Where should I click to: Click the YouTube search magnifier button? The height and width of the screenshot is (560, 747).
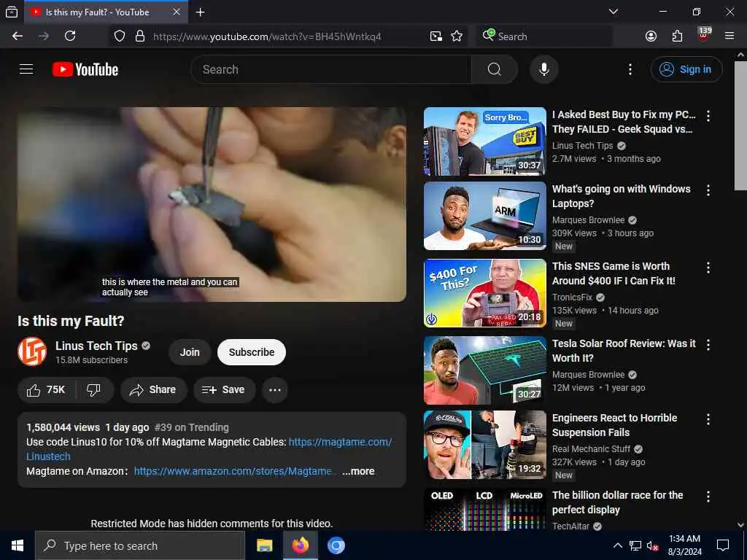[x=494, y=69]
